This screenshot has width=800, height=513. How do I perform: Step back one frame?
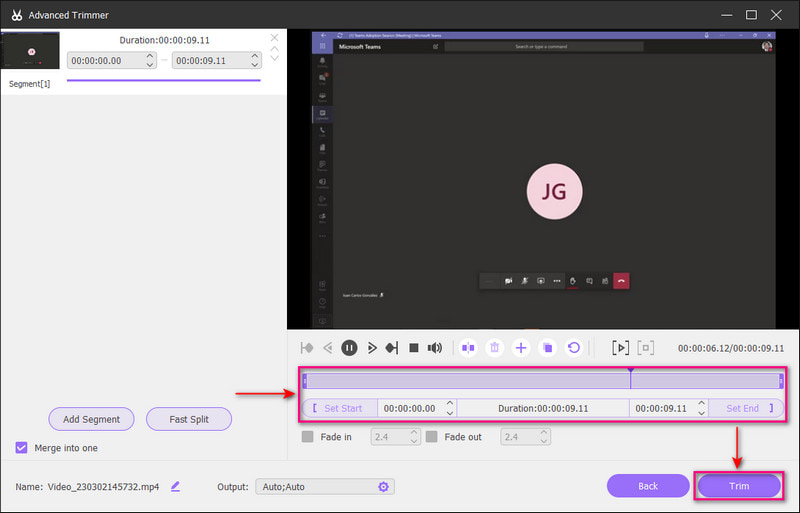(328, 348)
